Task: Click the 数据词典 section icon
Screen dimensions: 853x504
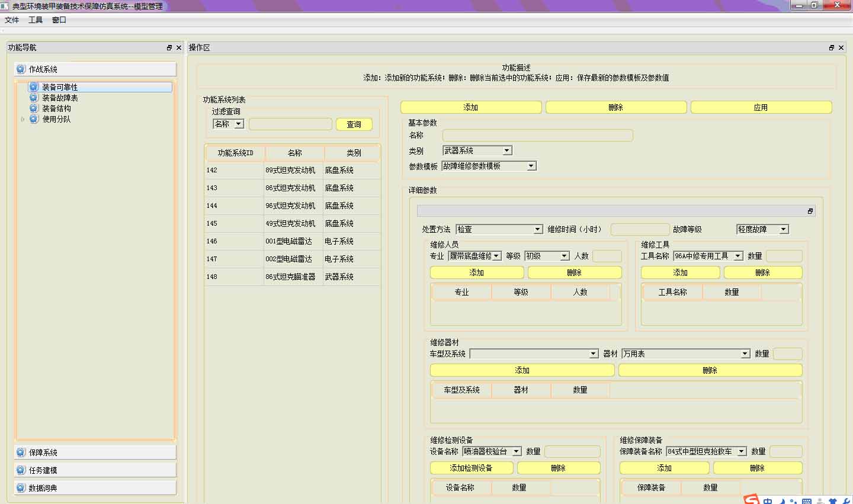Action: (x=21, y=488)
